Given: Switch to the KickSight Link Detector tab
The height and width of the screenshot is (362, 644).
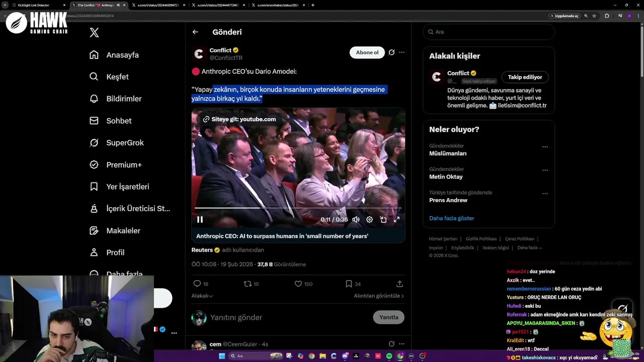Looking at the screenshot, I should [x=38, y=5].
